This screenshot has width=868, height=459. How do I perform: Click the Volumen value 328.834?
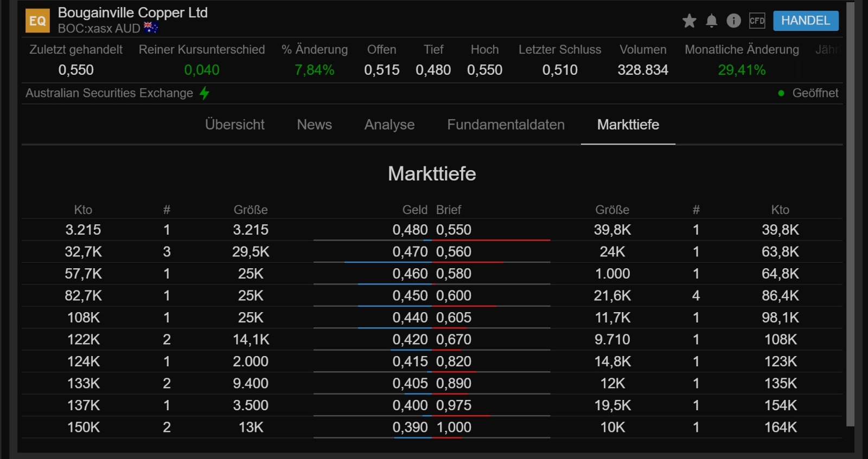[x=643, y=70]
